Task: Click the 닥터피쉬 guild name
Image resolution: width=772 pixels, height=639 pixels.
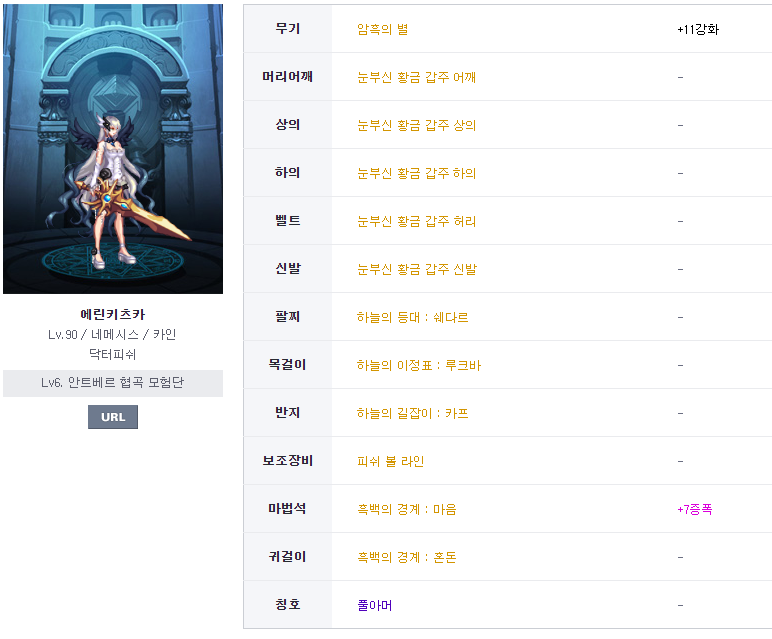Action: 112,354
